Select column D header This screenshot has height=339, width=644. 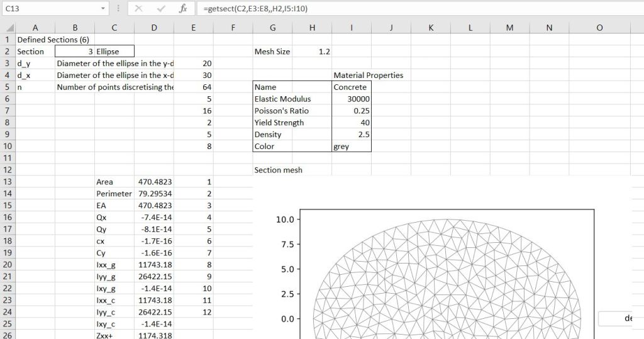pyautogui.click(x=154, y=28)
